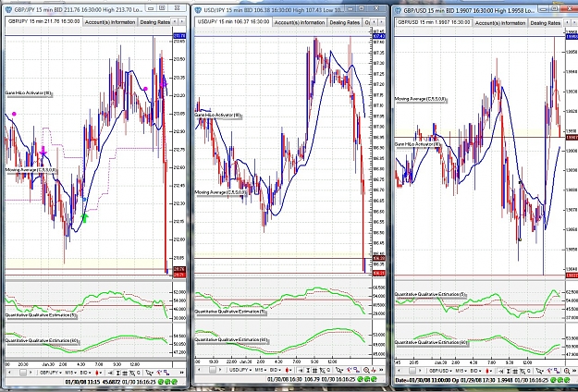The image size is (578, 392).
Task: Click blue squares icon in USD/JPY window toolbar
Action: pos(356,370)
